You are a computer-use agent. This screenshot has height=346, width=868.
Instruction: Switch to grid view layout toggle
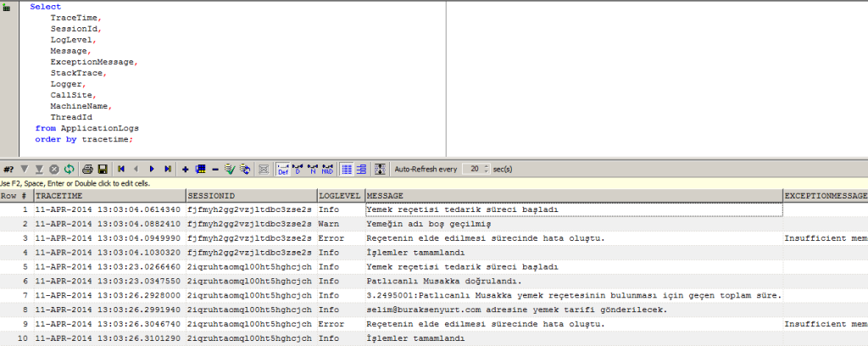(x=346, y=169)
